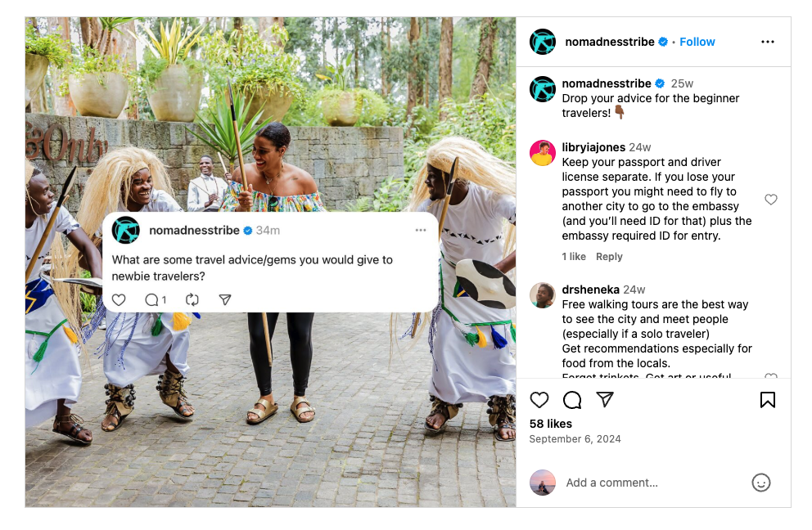The image size is (812, 530).
Task: Click the September 6, 2024 post date
Action: pos(575,439)
